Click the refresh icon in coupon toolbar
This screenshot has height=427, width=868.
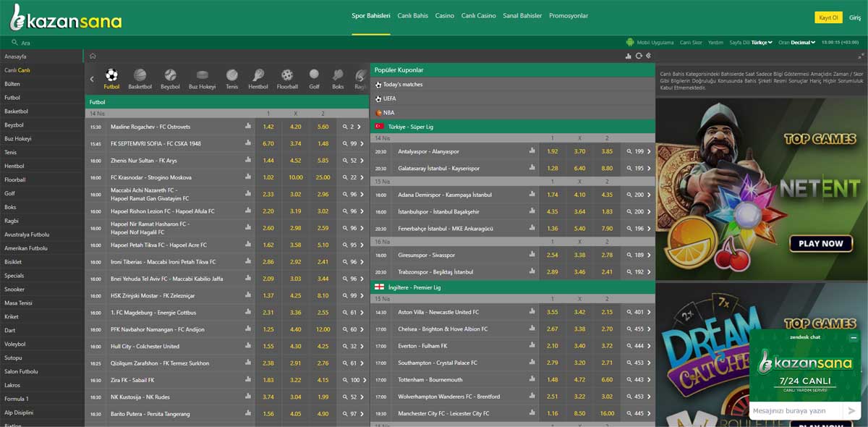point(639,56)
